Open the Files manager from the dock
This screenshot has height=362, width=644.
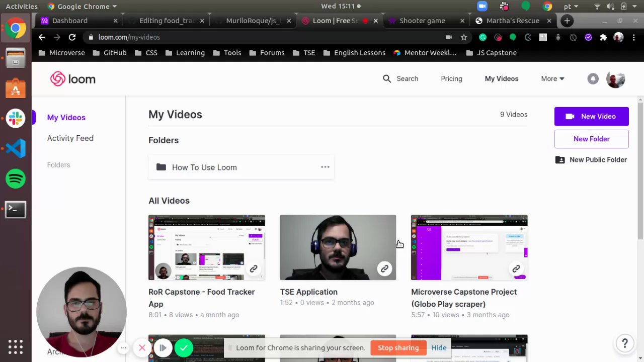[x=16, y=58]
